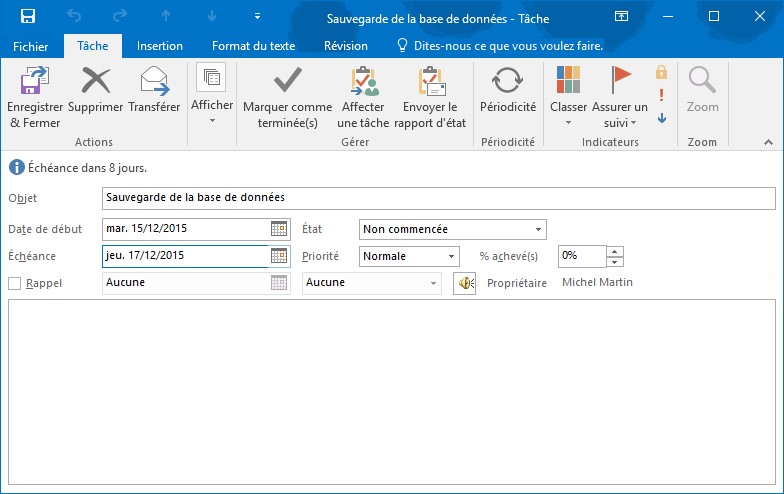Viewport: 784px width, 494px height.
Task: Expand the État dropdown
Action: 539,229
